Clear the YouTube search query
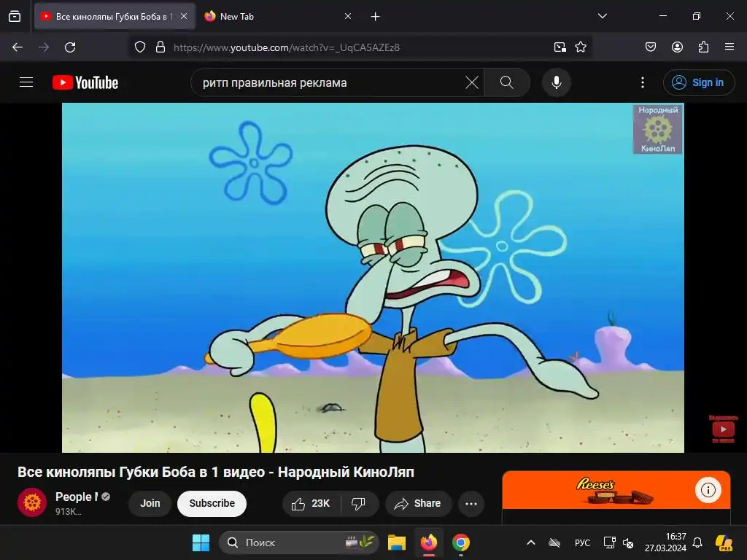Viewport: 747px width, 560px height. (472, 82)
